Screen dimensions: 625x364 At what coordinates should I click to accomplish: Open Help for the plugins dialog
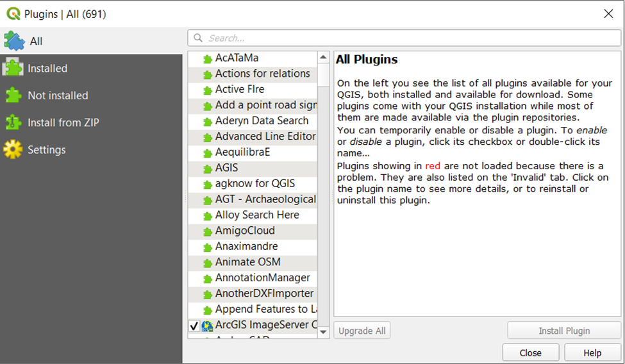tap(592, 353)
